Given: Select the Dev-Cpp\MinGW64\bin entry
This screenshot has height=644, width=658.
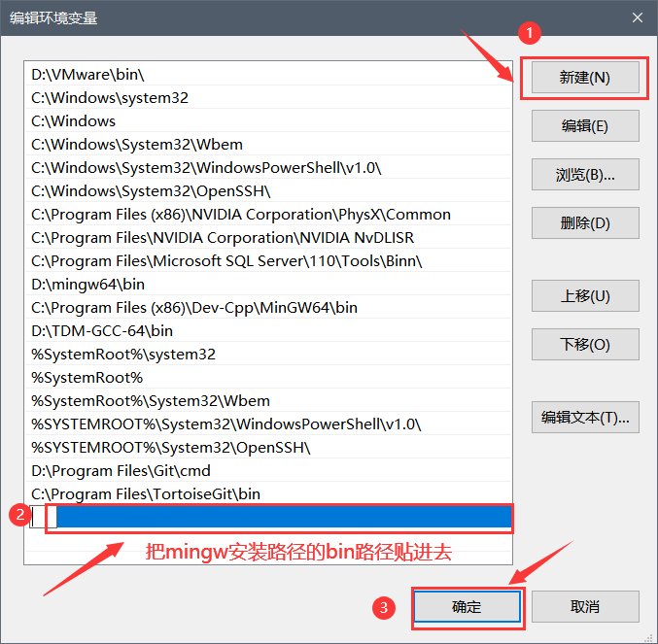Looking at the screenshot, I should (268, 308).
